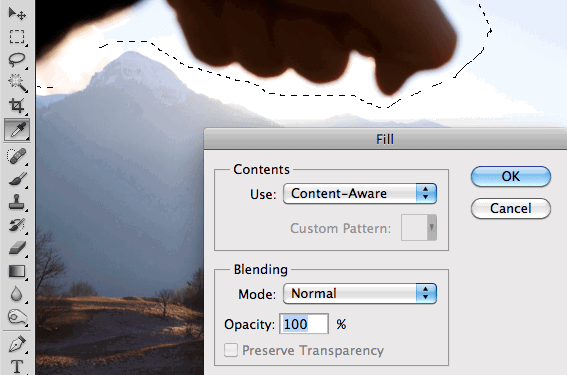Confirm the Fill dialog with OK
Screen dimensions: 567x375
(x=511, y=176)
